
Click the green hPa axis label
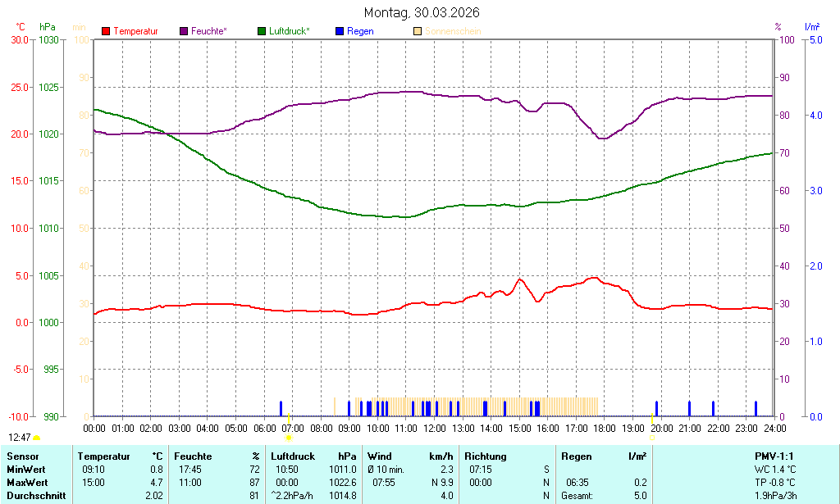pos(46,25)
